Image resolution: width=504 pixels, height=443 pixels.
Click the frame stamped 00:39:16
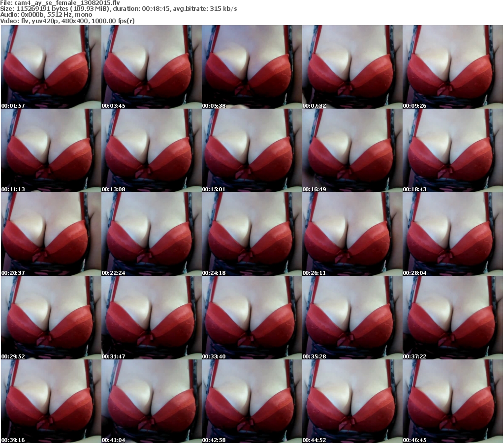51,401
